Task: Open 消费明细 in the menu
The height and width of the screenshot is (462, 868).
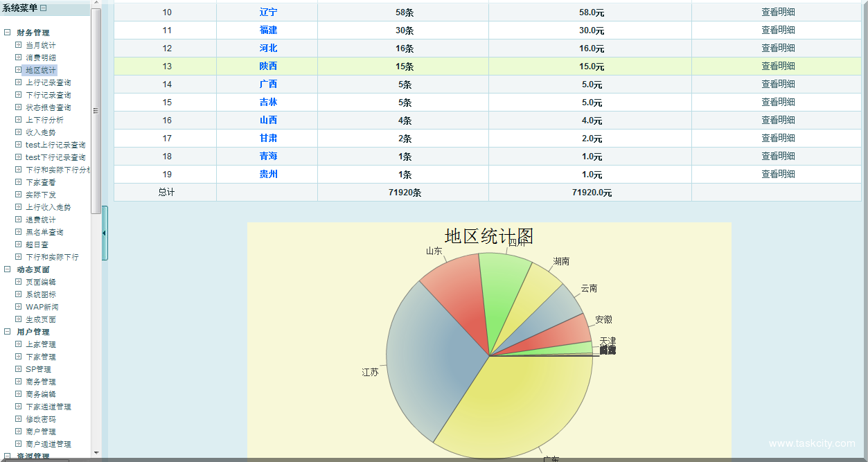Action: coord(41,57)
